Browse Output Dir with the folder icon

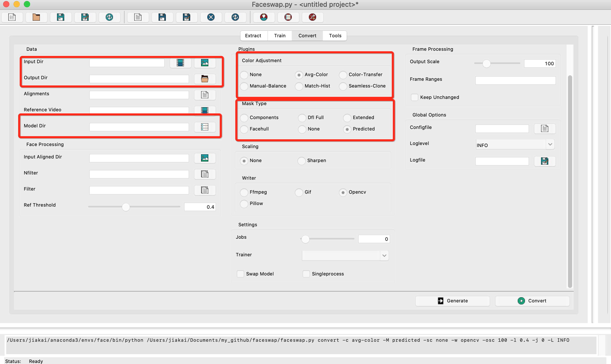(x=205, y=79)
